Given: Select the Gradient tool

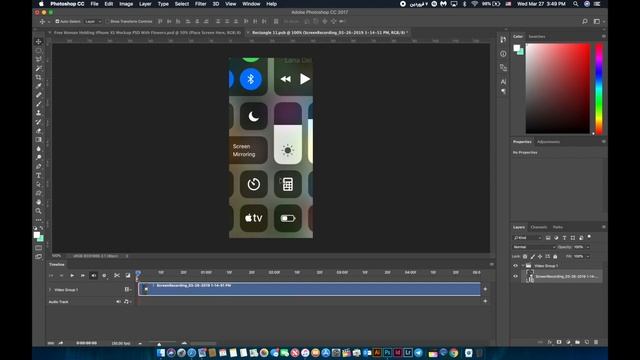Looking at the screenshot, I should 38,140.
